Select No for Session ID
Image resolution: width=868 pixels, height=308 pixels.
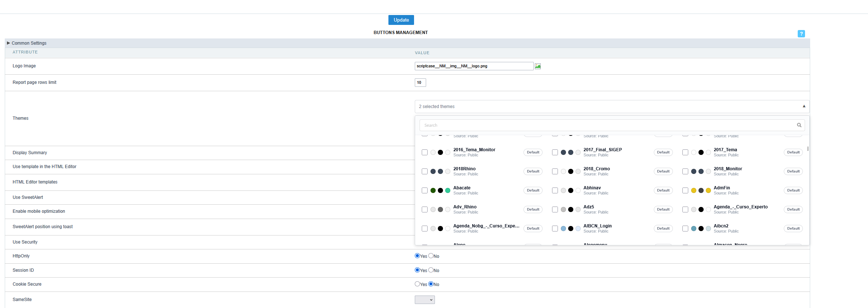(x=431, y=270)
